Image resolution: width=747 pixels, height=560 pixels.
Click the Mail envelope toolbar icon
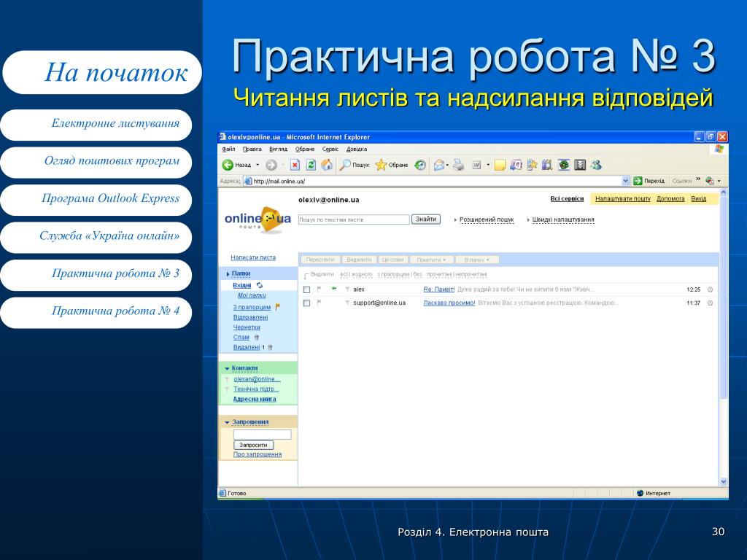point(438,166)
